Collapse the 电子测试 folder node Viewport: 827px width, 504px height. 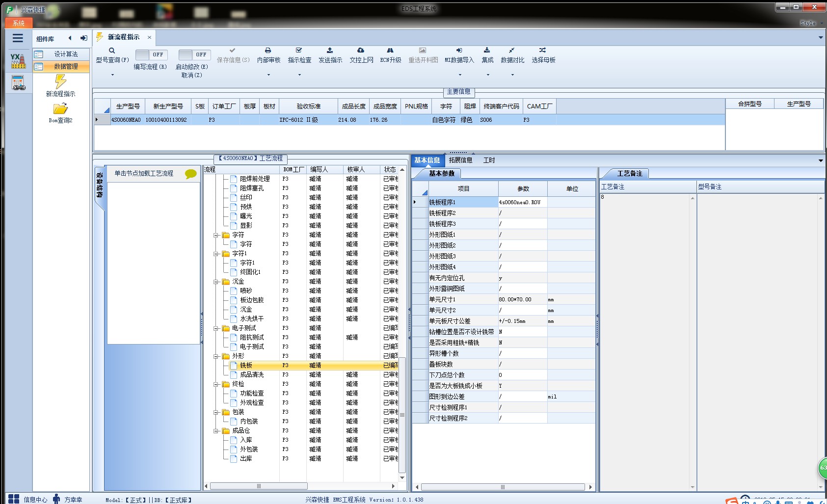coord(216,328)
